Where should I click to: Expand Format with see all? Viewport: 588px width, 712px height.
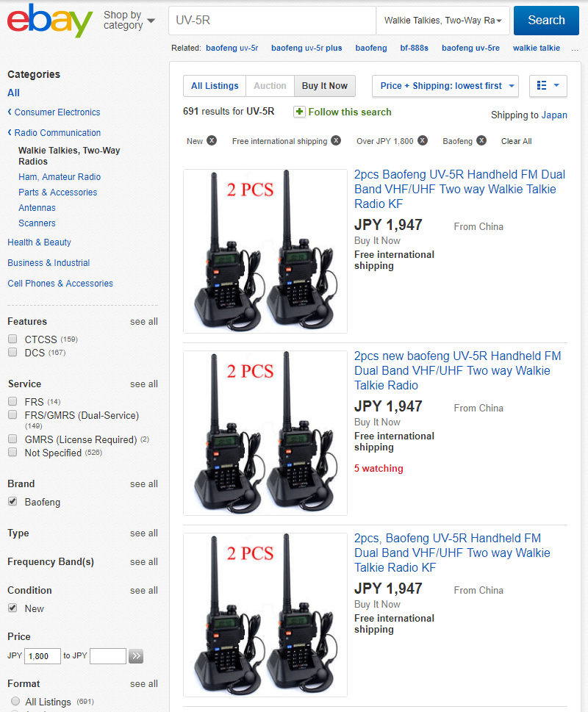pyautogui.click(x=144, y=684)
